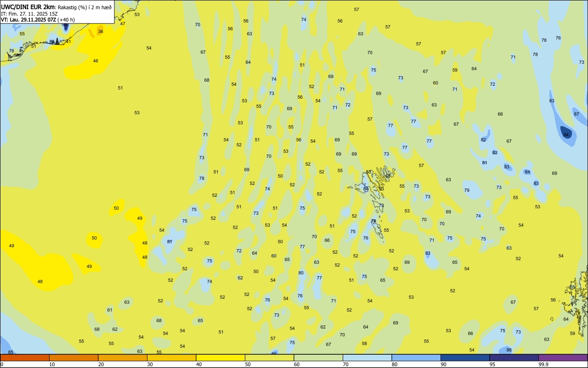This screenshot has width=588, height=368.
Task: Click the 30 legend tick label
Action: tap(150, 364)
